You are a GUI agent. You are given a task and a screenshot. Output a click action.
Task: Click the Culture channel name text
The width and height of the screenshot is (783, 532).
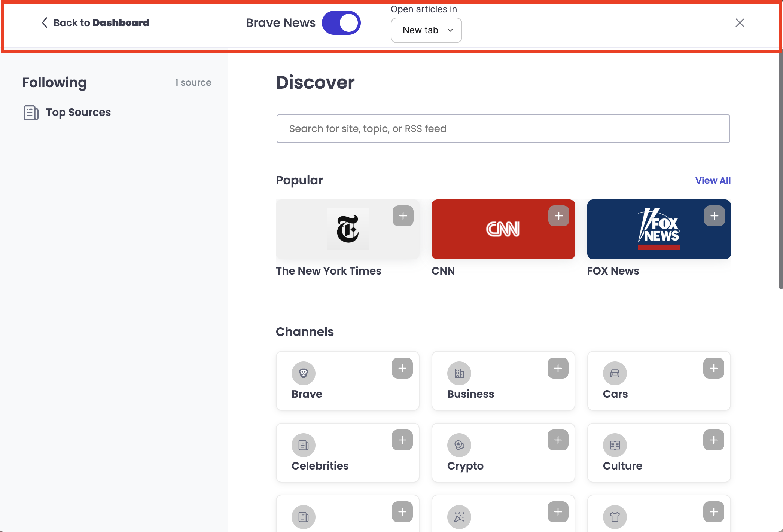pos(622,466)
